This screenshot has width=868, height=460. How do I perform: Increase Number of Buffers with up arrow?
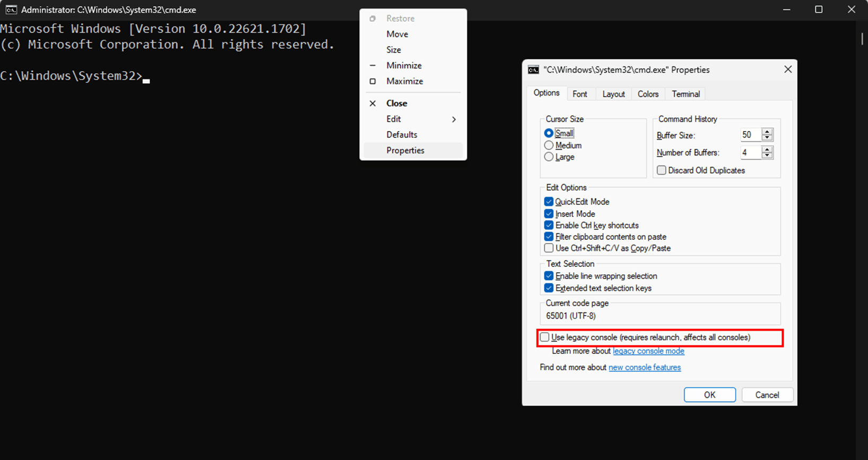point(767,149)
